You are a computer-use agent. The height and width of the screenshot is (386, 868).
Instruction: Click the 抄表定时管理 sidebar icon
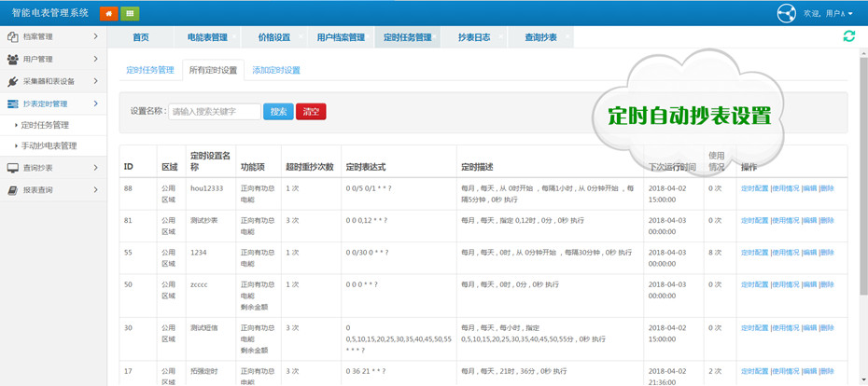pos(12,104)
